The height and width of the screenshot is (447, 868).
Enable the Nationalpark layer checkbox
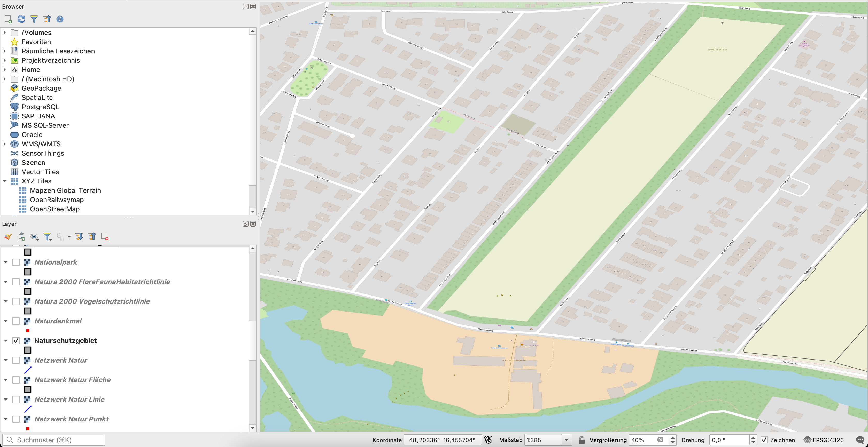(x=16, y=262)
